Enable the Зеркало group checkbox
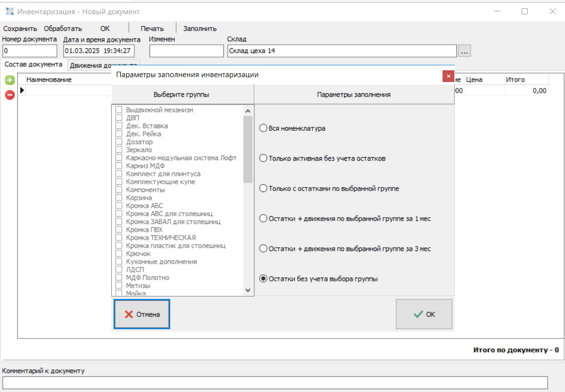This screenshot has height=392, width=565. 119,150
